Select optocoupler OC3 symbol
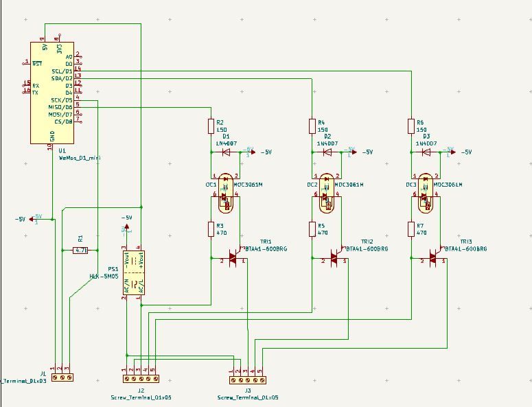The width and height of the screenshot is (532, 407). tap(426, 194)
